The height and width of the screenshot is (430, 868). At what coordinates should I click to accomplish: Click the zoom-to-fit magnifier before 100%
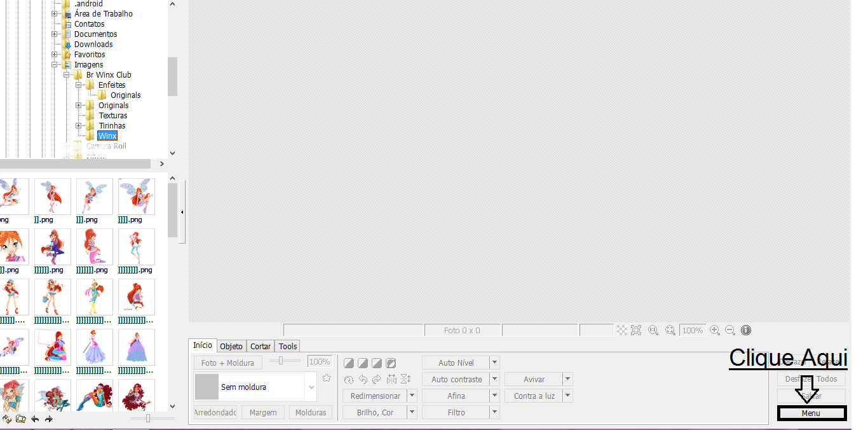click(670, 330)
